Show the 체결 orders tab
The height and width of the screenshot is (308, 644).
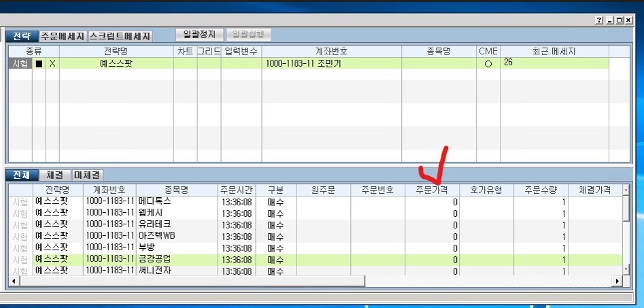(54, 175)
